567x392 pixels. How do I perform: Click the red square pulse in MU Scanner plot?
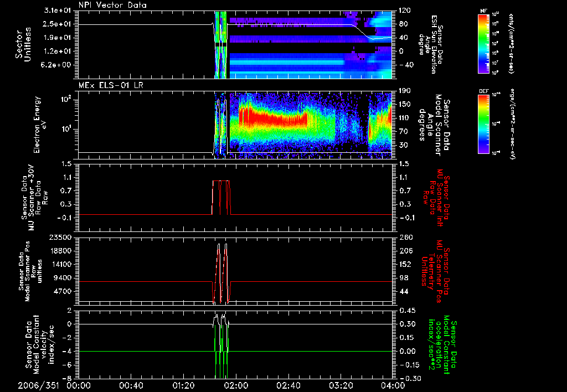pos(220,198)
